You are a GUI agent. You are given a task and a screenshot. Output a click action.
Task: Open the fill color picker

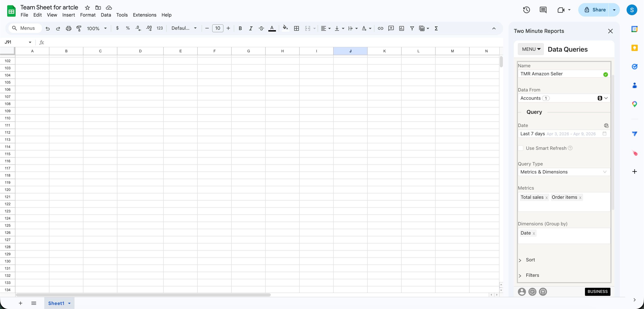point(285,28)
